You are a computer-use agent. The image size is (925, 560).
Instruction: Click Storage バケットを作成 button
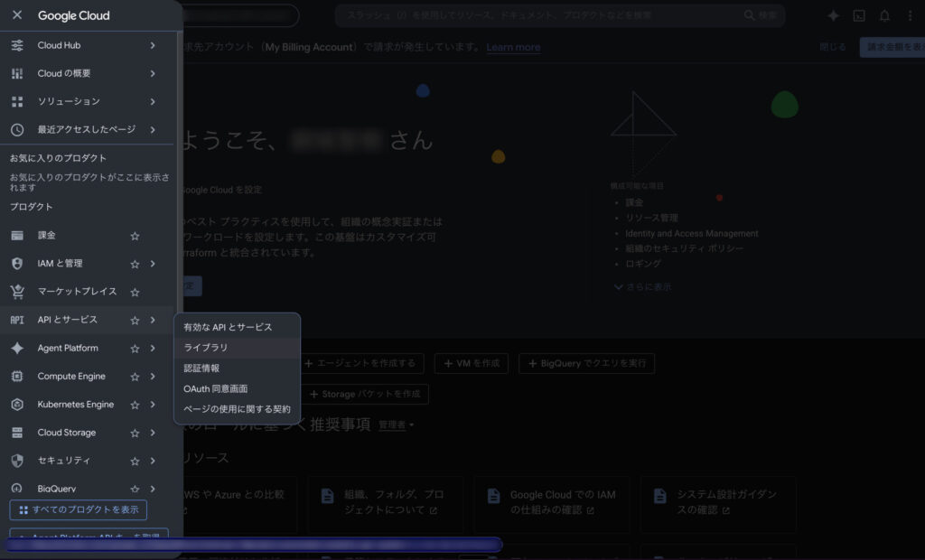(365, 394)
